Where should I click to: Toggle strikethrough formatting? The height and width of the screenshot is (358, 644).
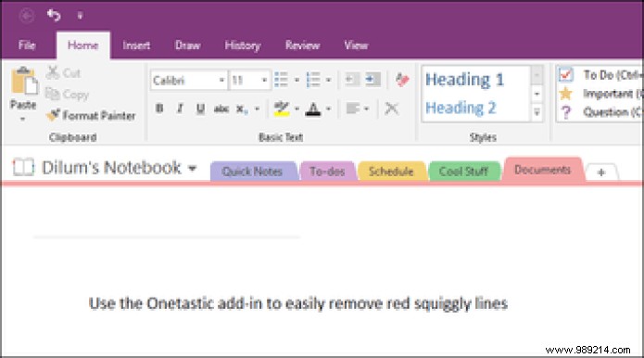pos(221,109)
